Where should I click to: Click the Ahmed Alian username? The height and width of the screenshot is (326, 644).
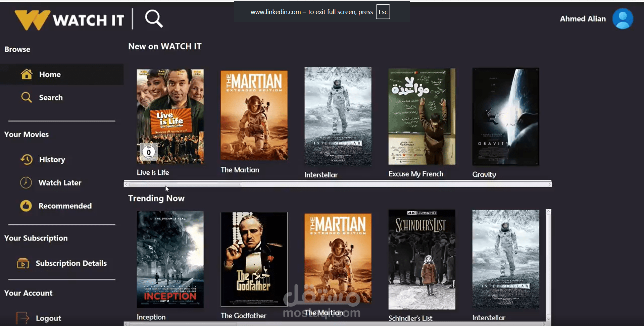click(x=583, y=19)
